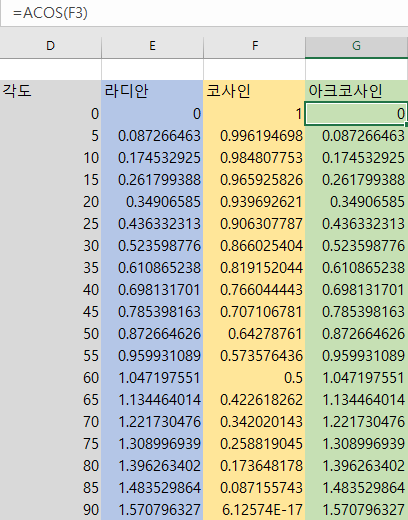Click angle cell with value 75

51,444
